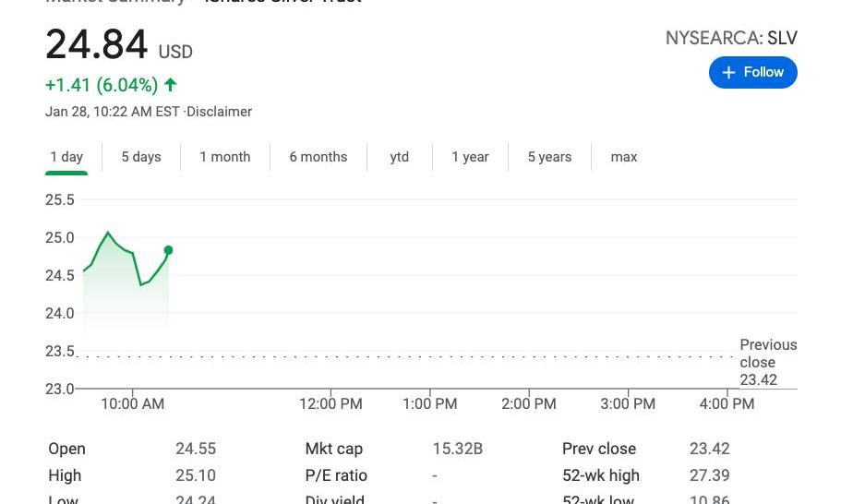
Task: Click the green current price dot on chart
Action: pos(168,250)
